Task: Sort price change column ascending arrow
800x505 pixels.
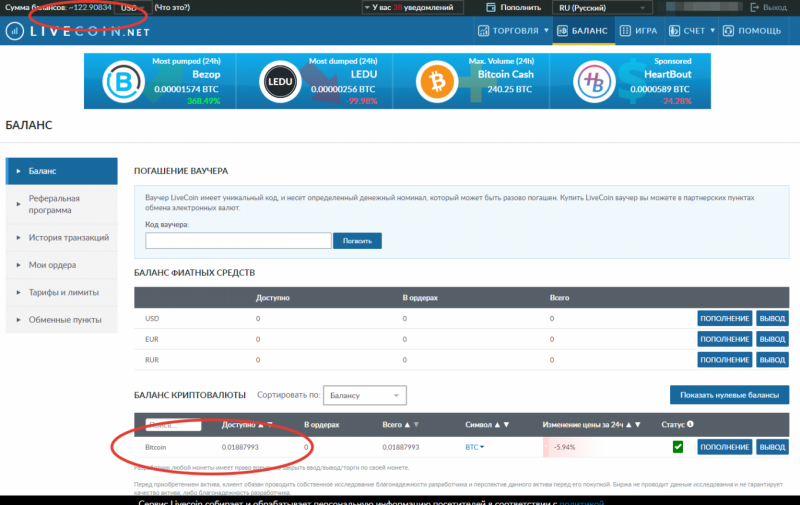Action: click(x=629, y=424)
